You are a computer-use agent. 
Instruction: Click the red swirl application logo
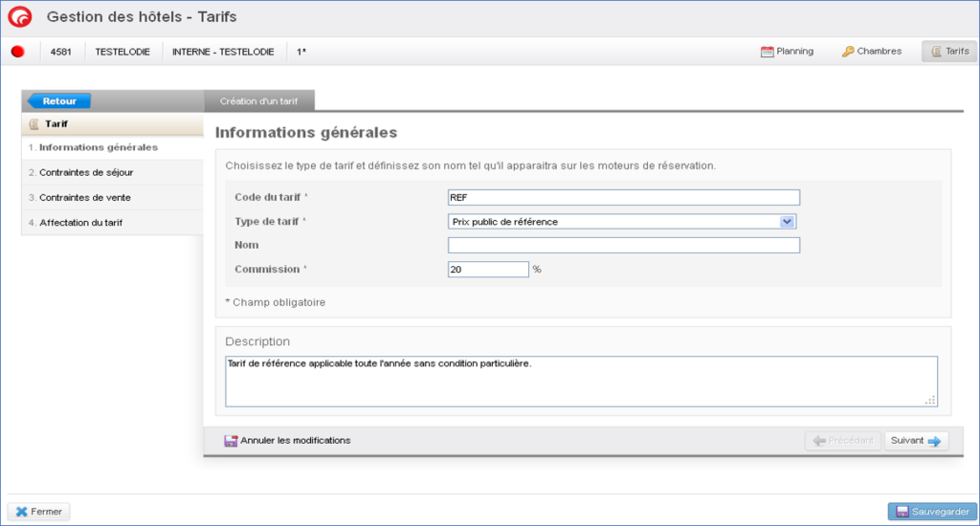19,17
